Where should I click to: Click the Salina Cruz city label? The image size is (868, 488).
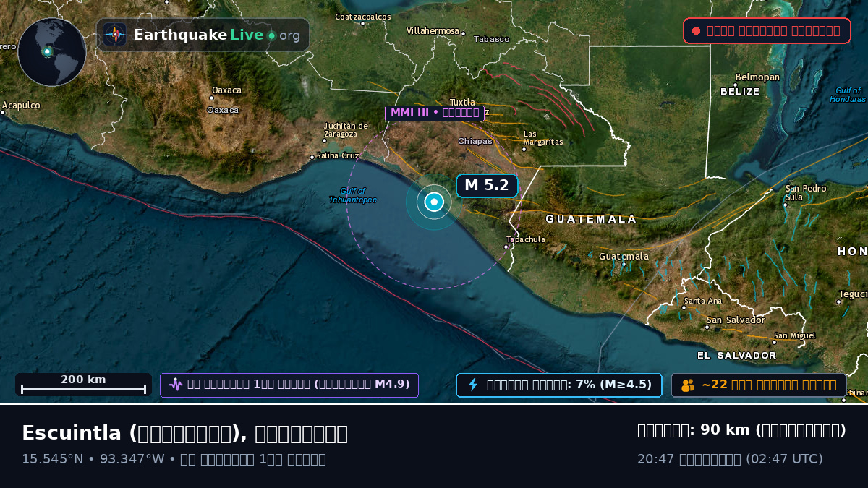(338, 155)
